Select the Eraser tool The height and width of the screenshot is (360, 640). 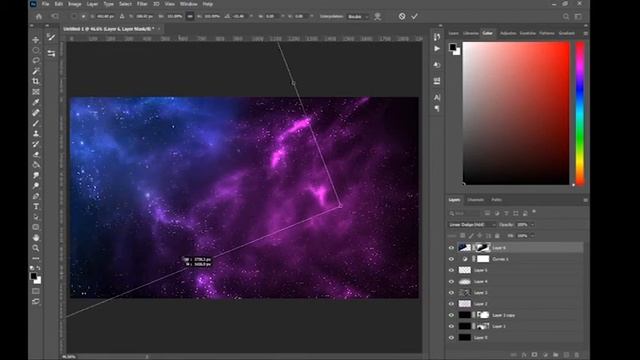coord(36,154)
